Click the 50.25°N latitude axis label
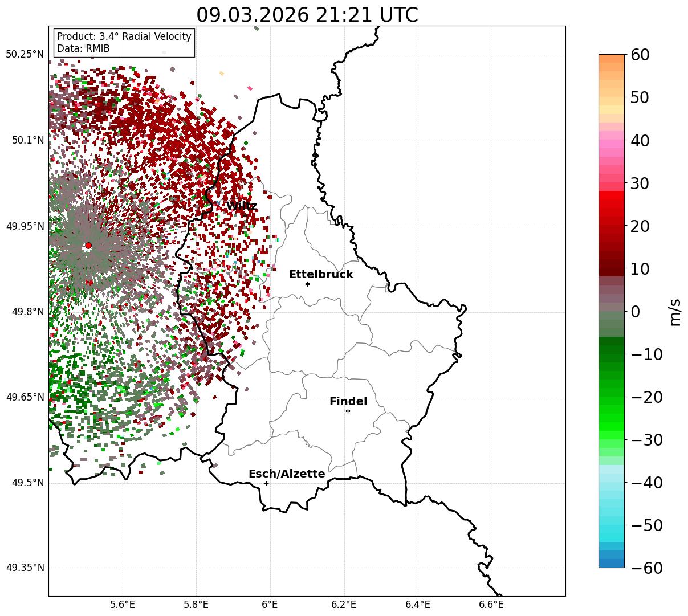The width and height of the screenshot is (688, 616). coord(25,55)
